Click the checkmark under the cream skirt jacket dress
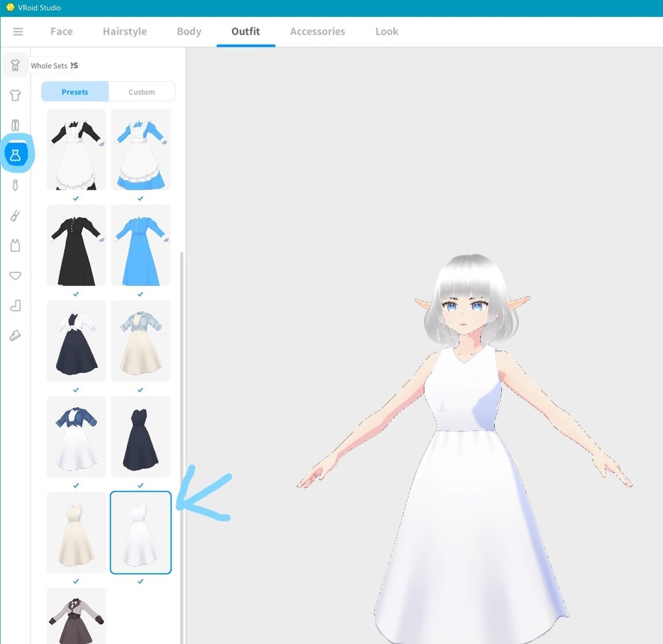Screen dimensions: 663x644 coord(140,390)
